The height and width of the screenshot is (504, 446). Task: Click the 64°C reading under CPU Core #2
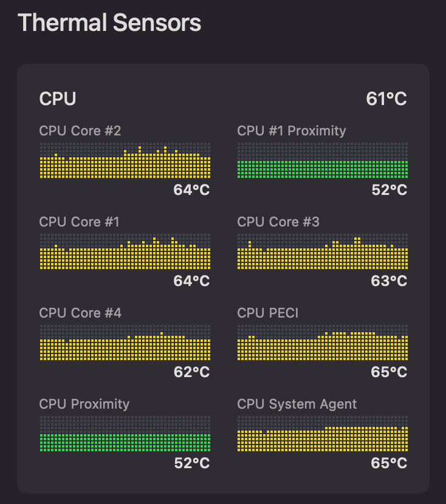pos(191,189)
